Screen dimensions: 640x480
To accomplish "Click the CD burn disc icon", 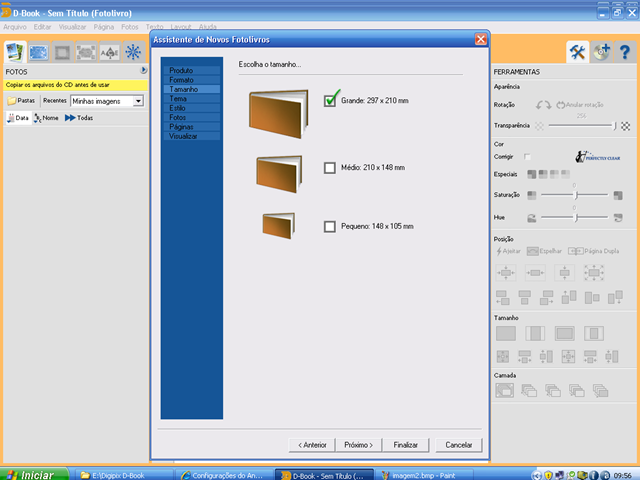I will tap(601, 52).
